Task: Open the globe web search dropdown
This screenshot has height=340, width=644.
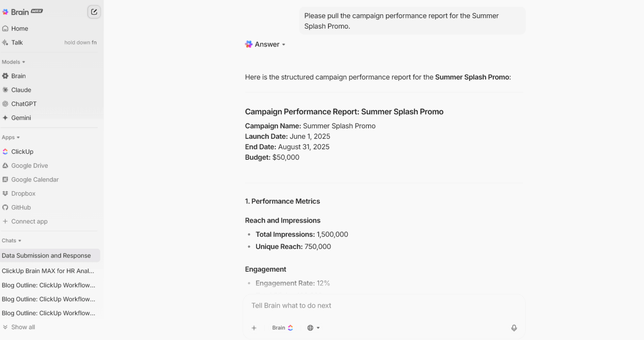Action: click(313, 328)
